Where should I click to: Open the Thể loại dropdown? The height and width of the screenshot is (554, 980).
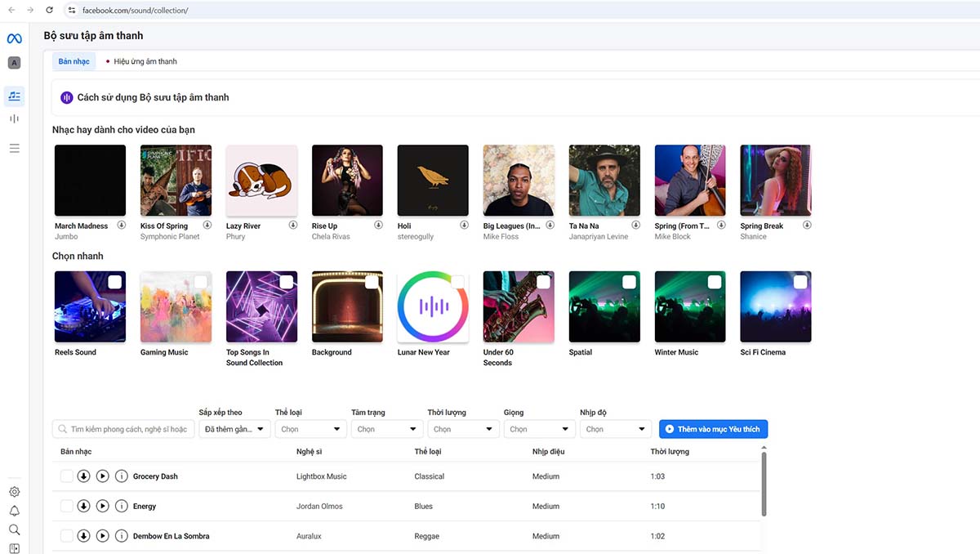[311, 429]
